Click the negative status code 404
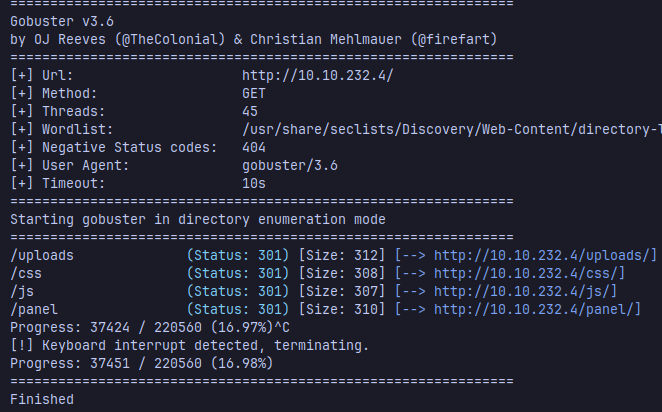 point(254,147)
